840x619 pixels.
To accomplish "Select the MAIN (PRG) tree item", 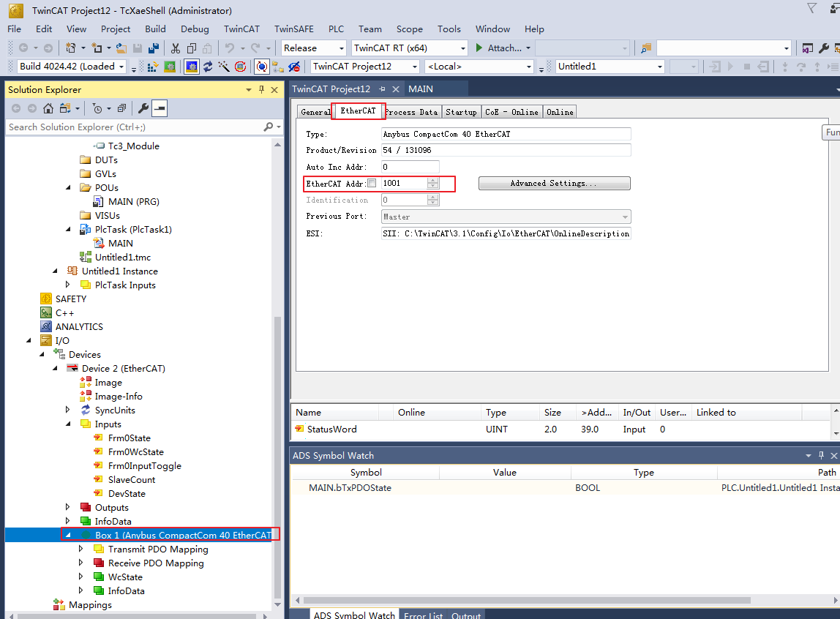I will coord(133,201).
